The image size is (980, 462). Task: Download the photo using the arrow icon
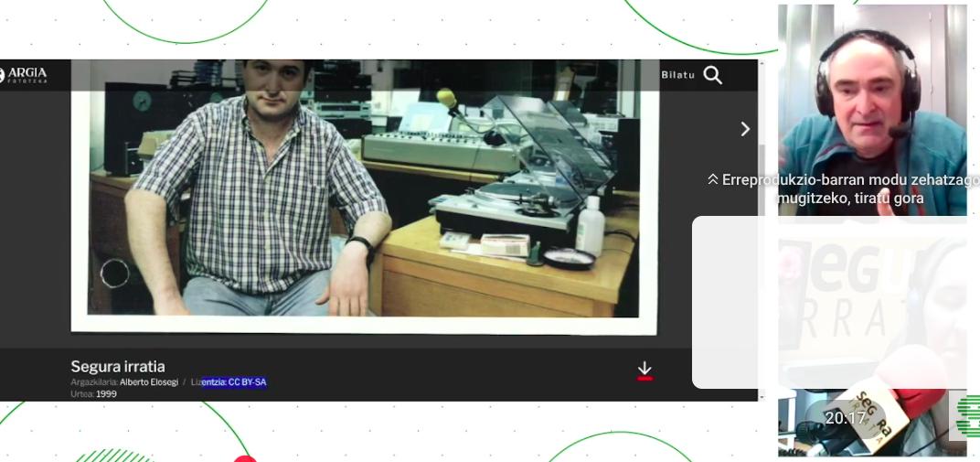pos(644,370)
